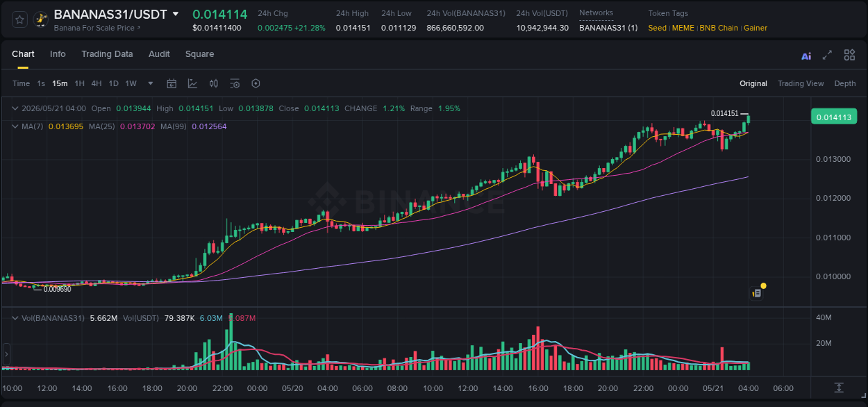Click the MEME token tag
868x407 pixels.
tap(684, 28)
